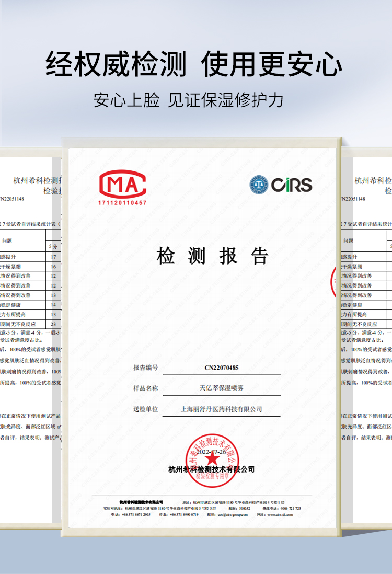The width and height of the screenshot is (392, 574).
Task: Click left page line 在正常情况下使用测试产品
Action: point(30,416)
